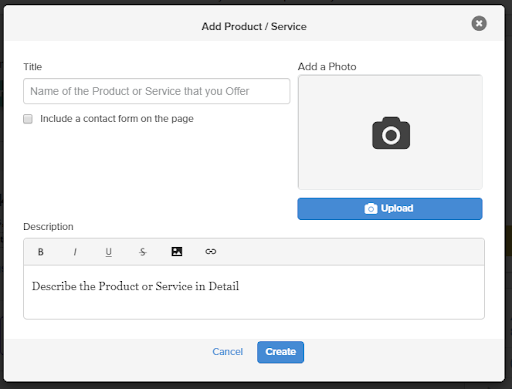This screenshot has height=389, width=512.
Task: Click the camera photo placeholder
Action: click(390, 132)
